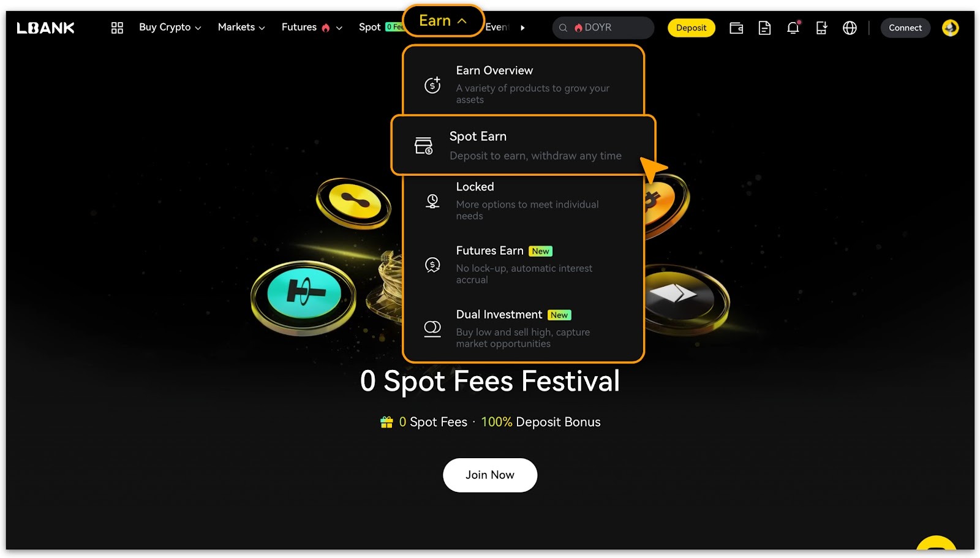Open the apps grid icon
Screen dimensions: 980x558
(117, 28)
